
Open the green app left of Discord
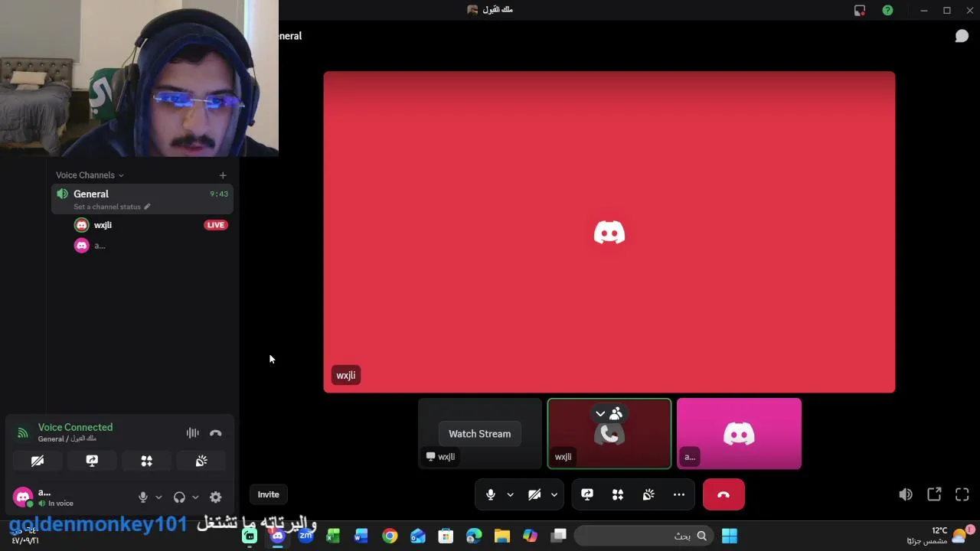(x=250, y=536)
